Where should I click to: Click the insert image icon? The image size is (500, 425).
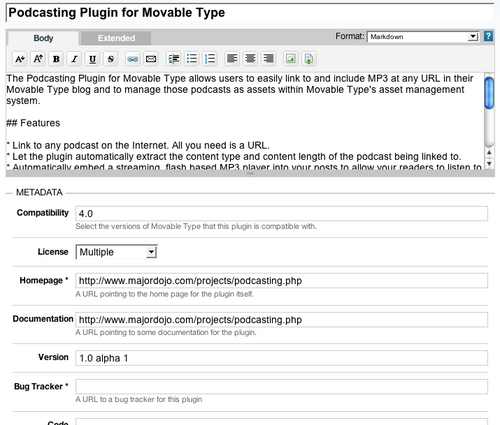click(x=290, y=59)
